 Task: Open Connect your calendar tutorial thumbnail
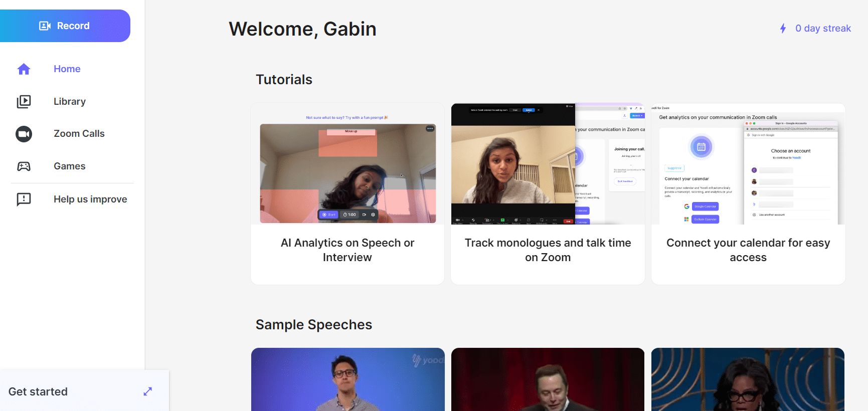click(x=748, y=164)
